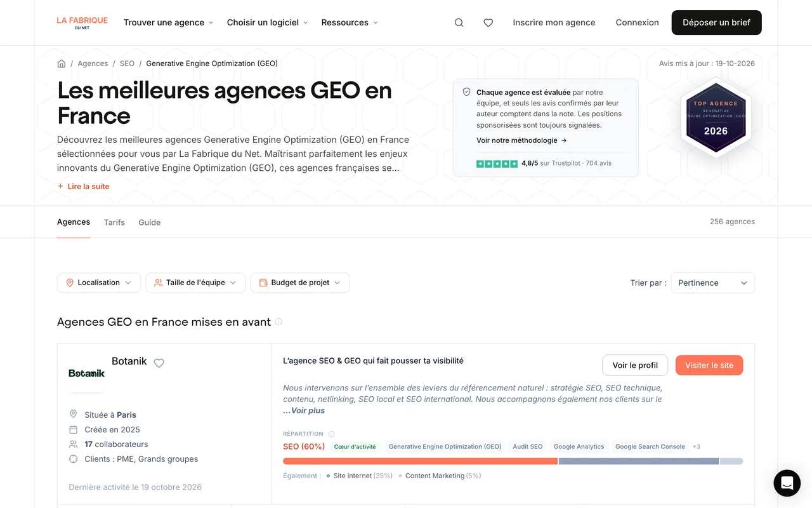Click Visiter le site button
812x508 pixels.
pos(709,365)
